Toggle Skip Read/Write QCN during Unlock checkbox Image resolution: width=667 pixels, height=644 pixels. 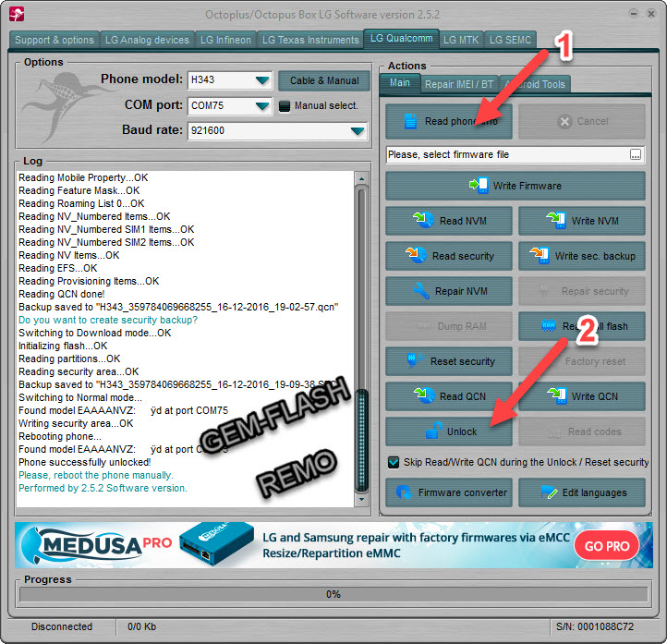click(x=394, y=462)
